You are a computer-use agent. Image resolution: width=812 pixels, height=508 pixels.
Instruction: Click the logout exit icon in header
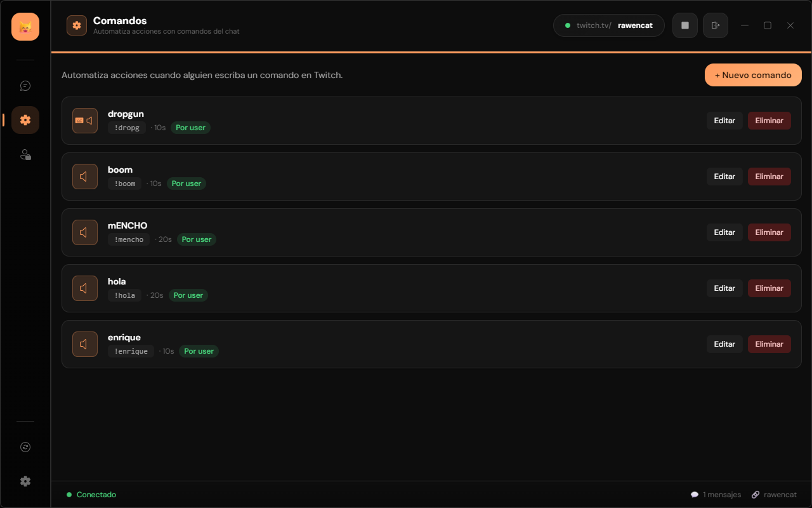716,25
